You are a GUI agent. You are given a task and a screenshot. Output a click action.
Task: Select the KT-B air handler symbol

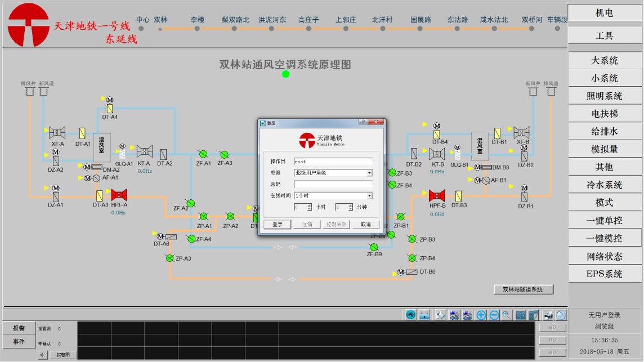click(437, 154)
